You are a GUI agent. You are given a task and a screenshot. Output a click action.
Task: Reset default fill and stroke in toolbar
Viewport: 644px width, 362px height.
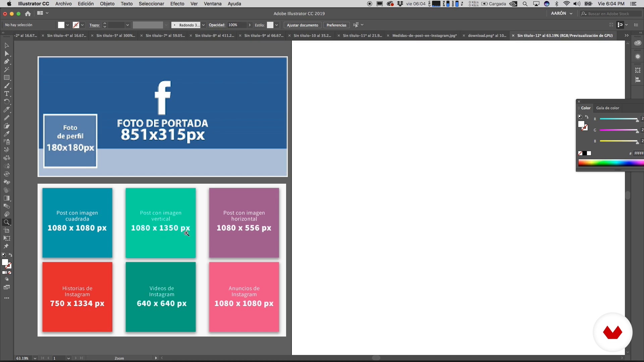click(4, 255)
